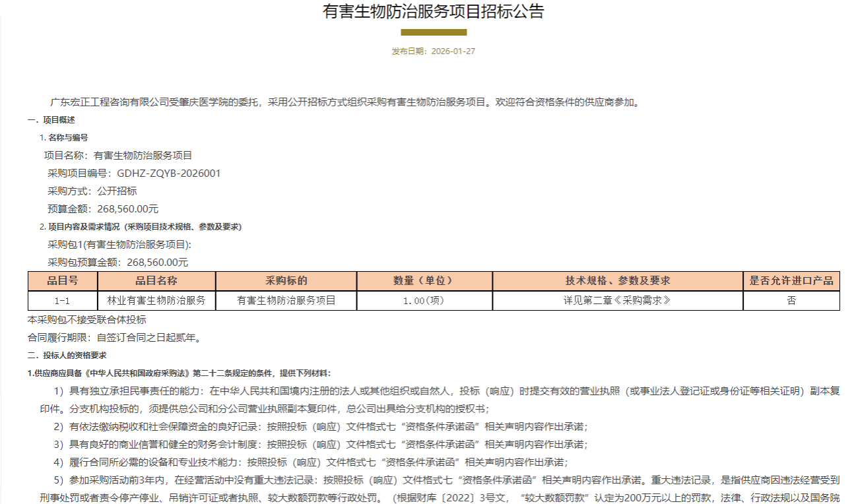Click the 采购方式：公开招标 line
This screenshot has height=504, width=854.
coord(92,191)
